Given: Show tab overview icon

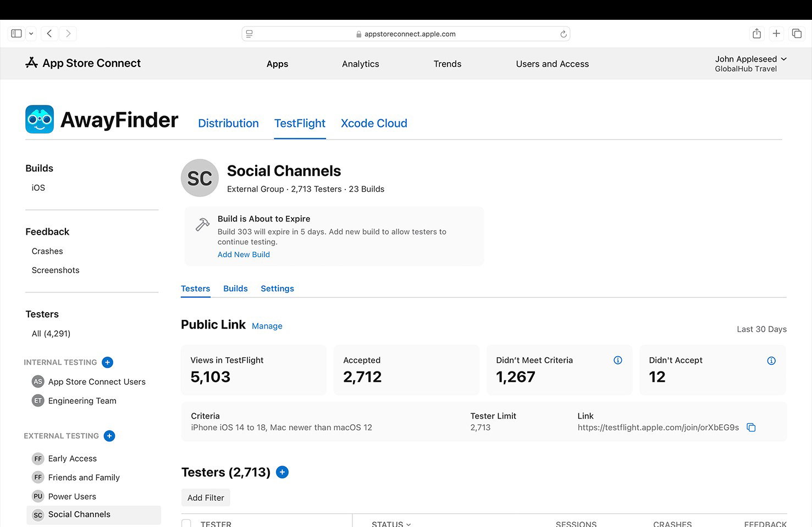Looking at the screenshot, I should tap(797, 34).
